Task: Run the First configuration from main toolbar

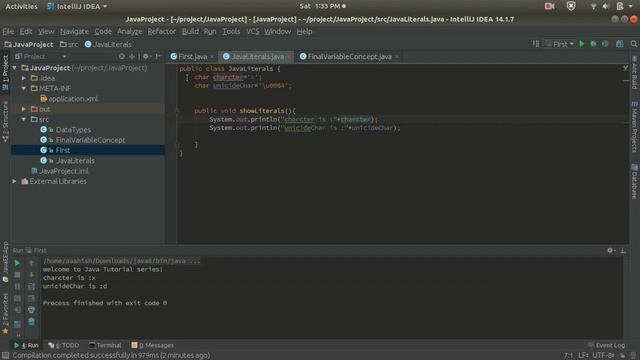Action: pyautogui.click(x=582, y=44)
